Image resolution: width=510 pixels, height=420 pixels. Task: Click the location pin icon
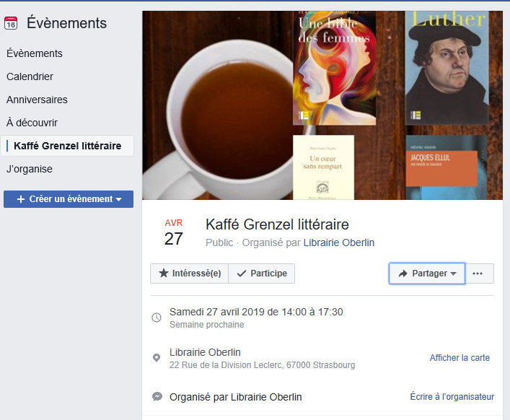[x=157, y=358]
